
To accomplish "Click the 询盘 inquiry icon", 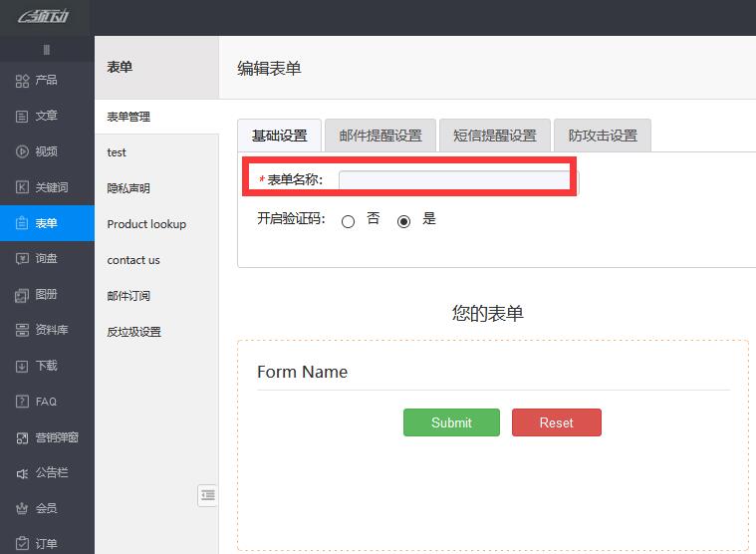I will 22,259.
